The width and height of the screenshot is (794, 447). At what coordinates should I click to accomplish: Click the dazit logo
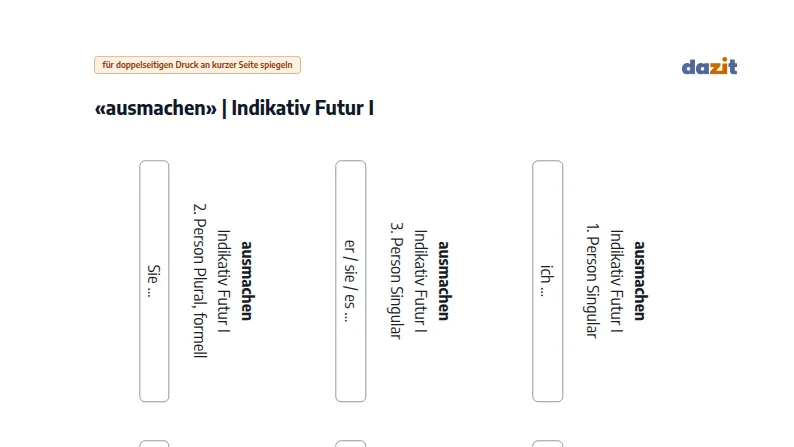[709, 66]
